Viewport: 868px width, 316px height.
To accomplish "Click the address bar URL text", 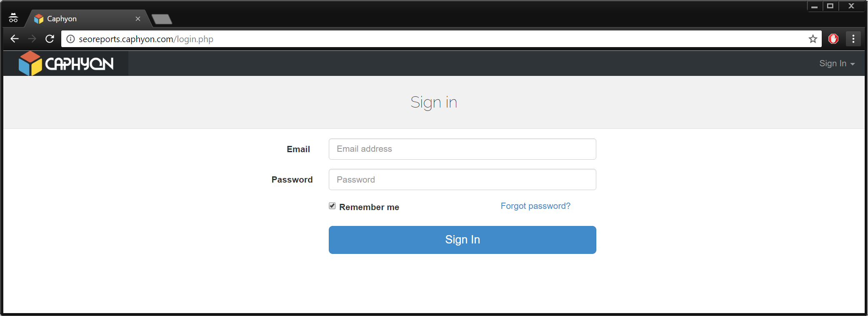I will tap(146, 39).
